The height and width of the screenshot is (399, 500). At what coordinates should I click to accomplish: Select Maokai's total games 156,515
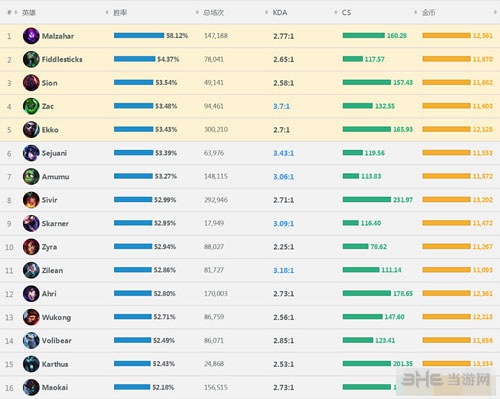coord(216,387)
